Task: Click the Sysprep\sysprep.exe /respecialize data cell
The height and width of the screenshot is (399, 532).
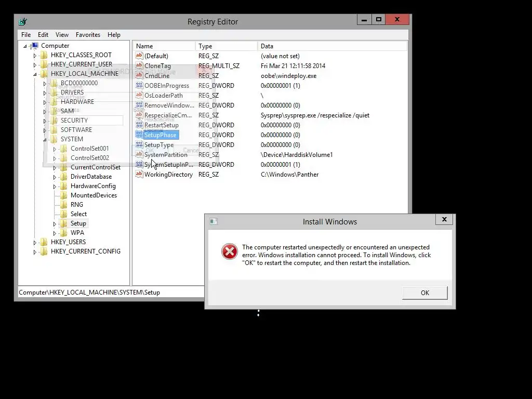Action: (x=315, y=115)
